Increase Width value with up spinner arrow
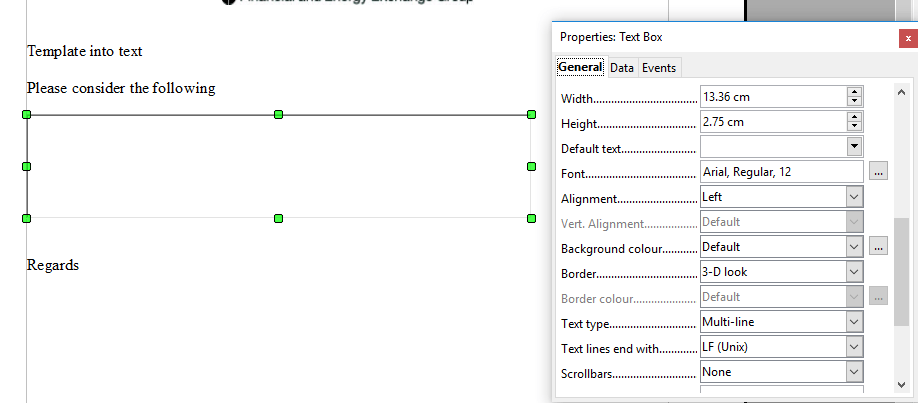The width and height of the screenshot is (918, 403). [854, 92]
